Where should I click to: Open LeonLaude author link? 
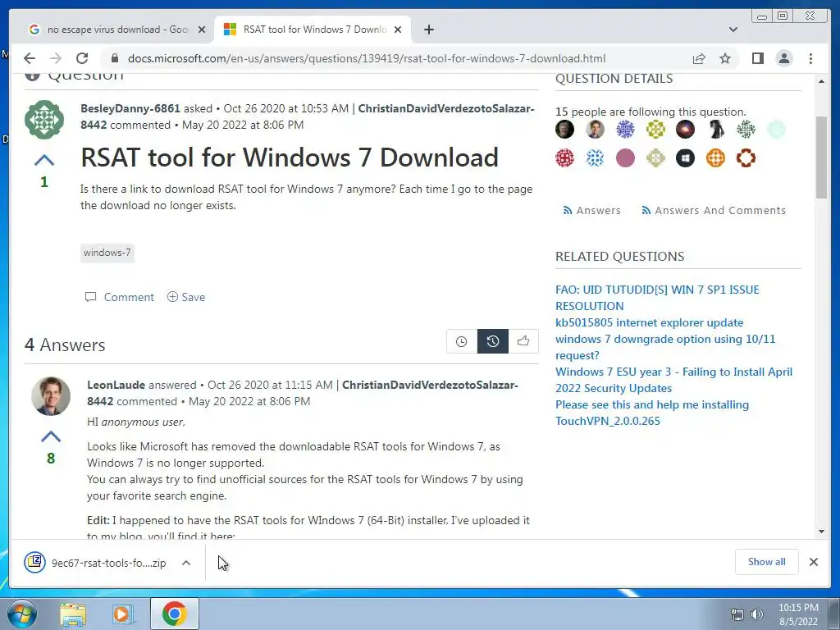[116, 385]
